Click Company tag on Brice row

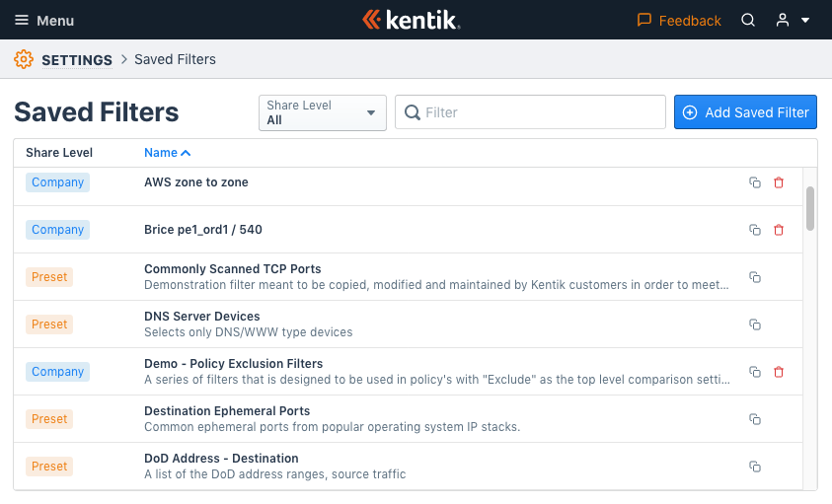click(58, 230)
